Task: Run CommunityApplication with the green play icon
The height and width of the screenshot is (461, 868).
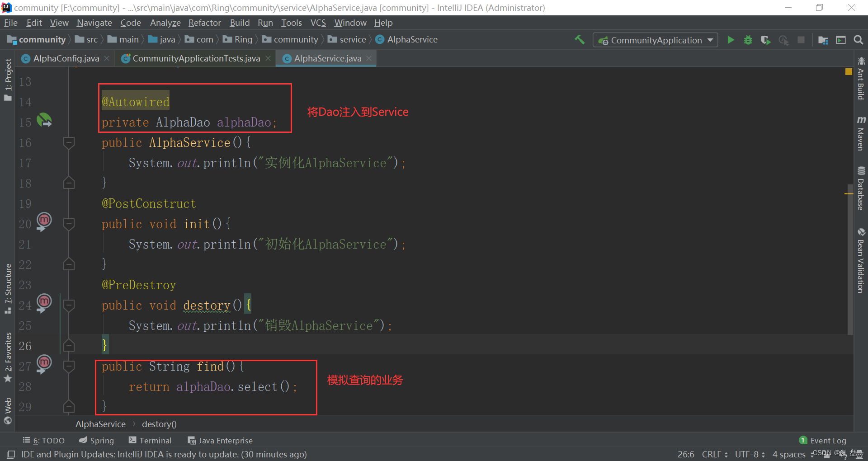Action: point(731,40)
